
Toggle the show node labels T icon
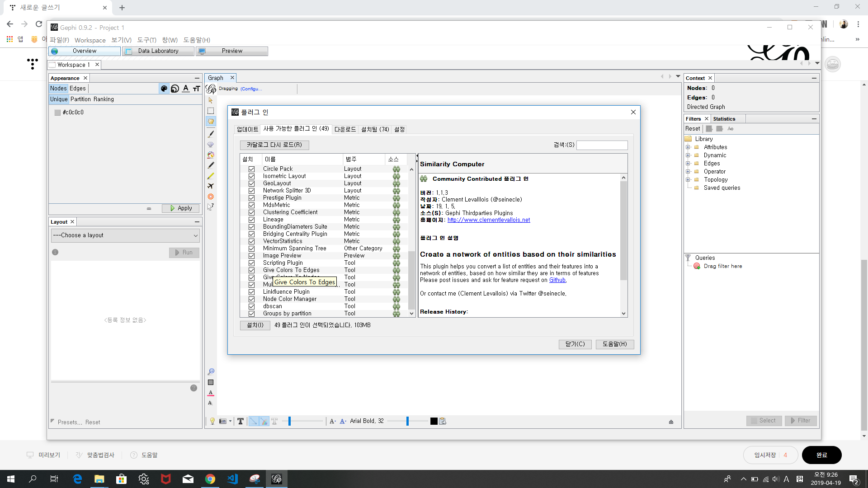[241, 421]
